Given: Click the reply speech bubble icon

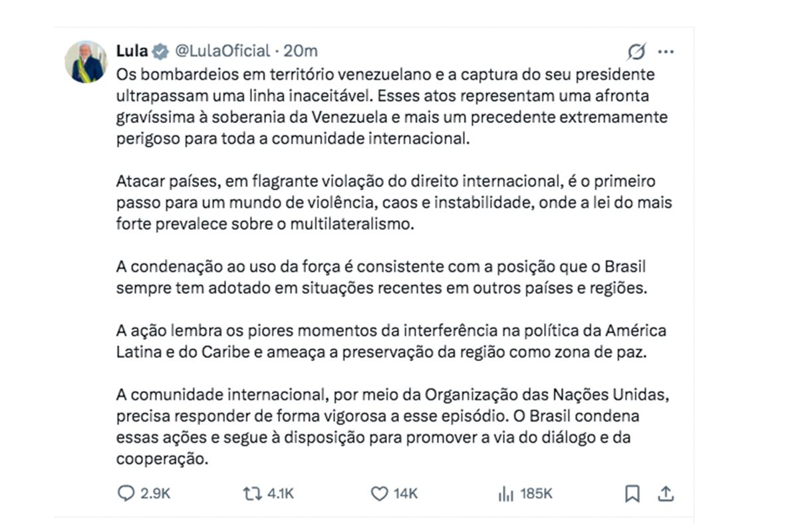Looking at the screenshot, I should 126,493.
